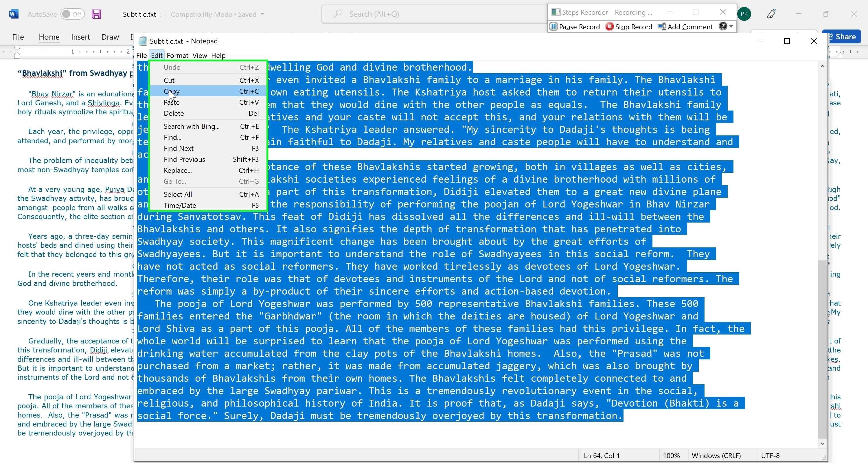Close the Notepad window
This screenshot has height=463, width=868.
click(x=814, y=41)
